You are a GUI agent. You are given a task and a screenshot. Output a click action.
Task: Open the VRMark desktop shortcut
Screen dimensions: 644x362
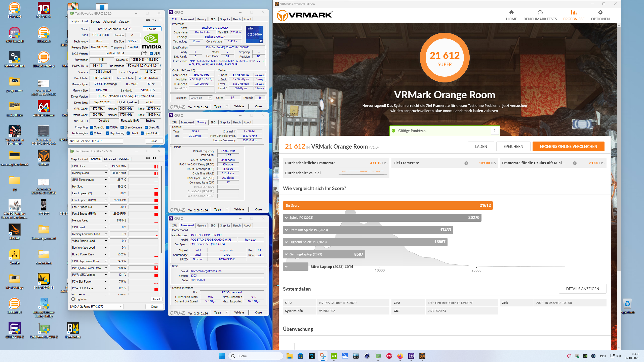point(44,158)
